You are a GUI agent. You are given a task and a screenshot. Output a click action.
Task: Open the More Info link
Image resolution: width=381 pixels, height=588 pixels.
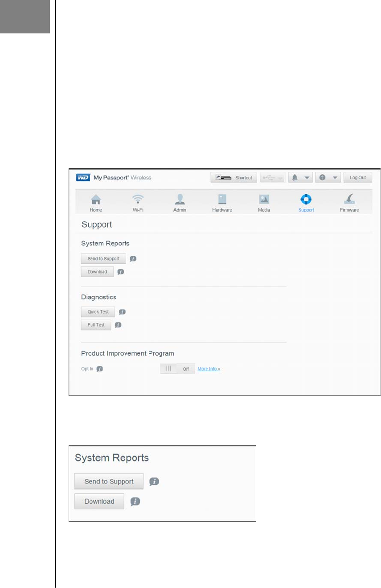pyautogui.click(x=209, y=369)
